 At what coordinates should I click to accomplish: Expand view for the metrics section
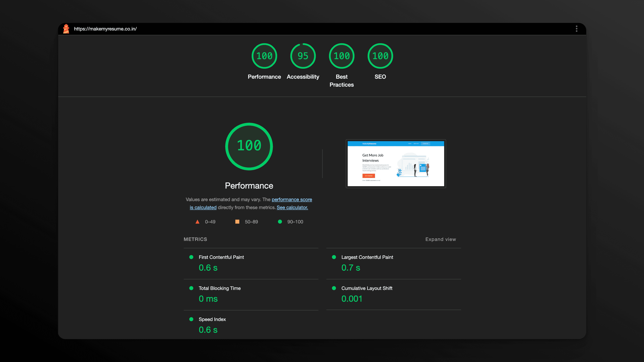click(x=441, y=239)
